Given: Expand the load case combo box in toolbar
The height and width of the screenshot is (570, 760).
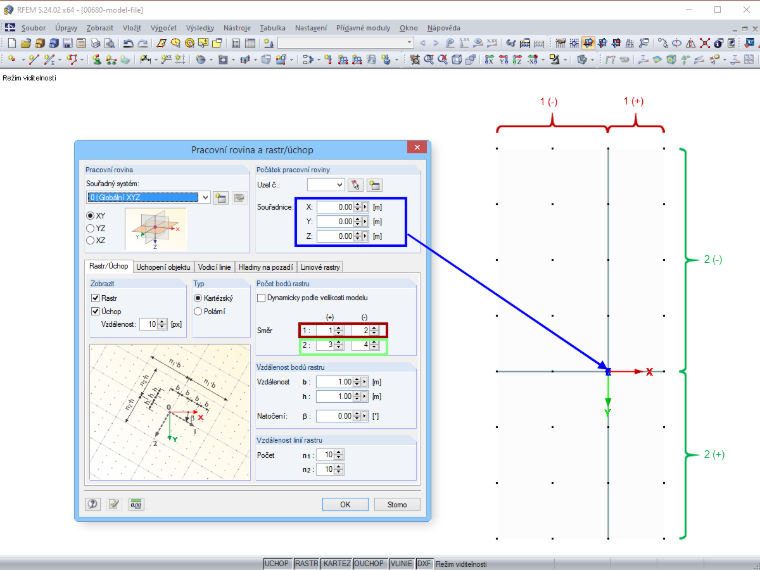Looking at the screenshot, I should pos(409,43).
